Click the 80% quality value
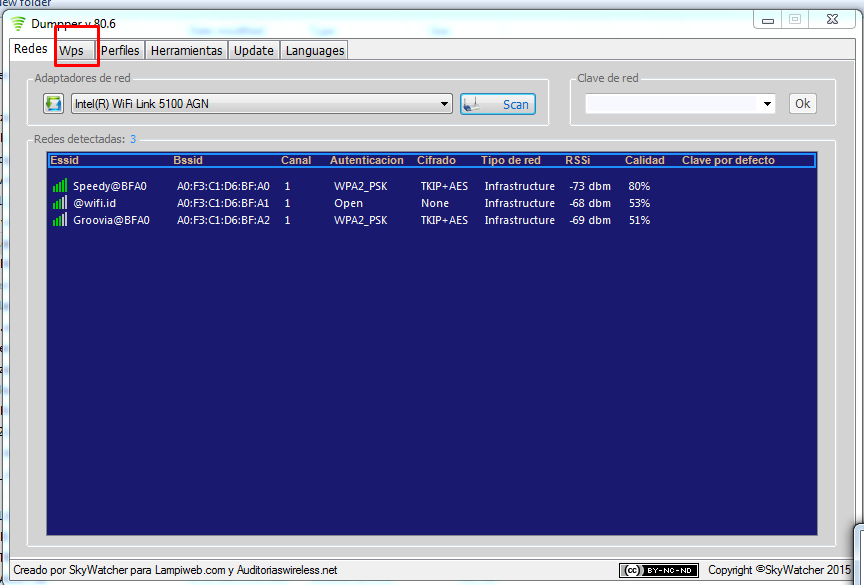This screenshot has width=864, height=585. (x=639, y=186)
